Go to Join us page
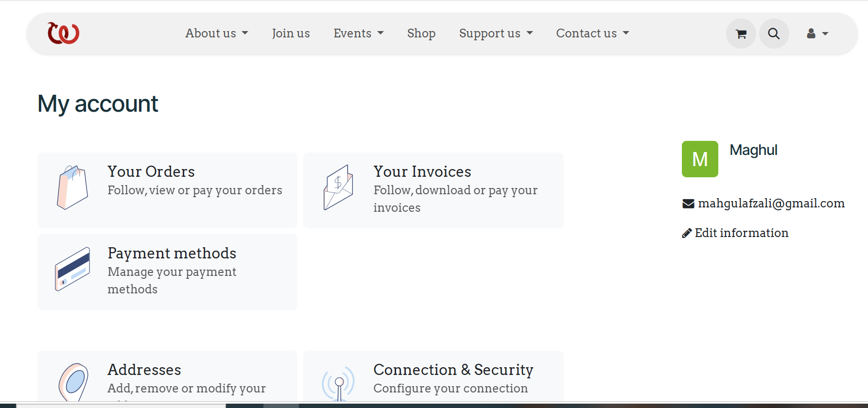The height and width of the screenshot is (408, 868). (291, 33)
